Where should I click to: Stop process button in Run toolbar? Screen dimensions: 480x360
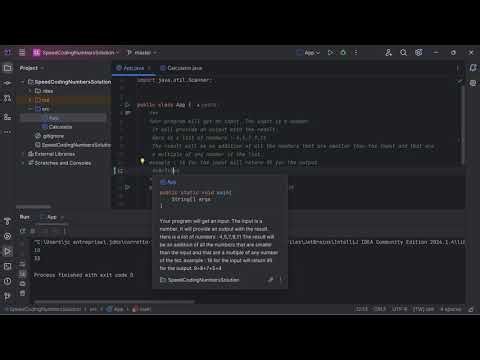click(33, 231)
